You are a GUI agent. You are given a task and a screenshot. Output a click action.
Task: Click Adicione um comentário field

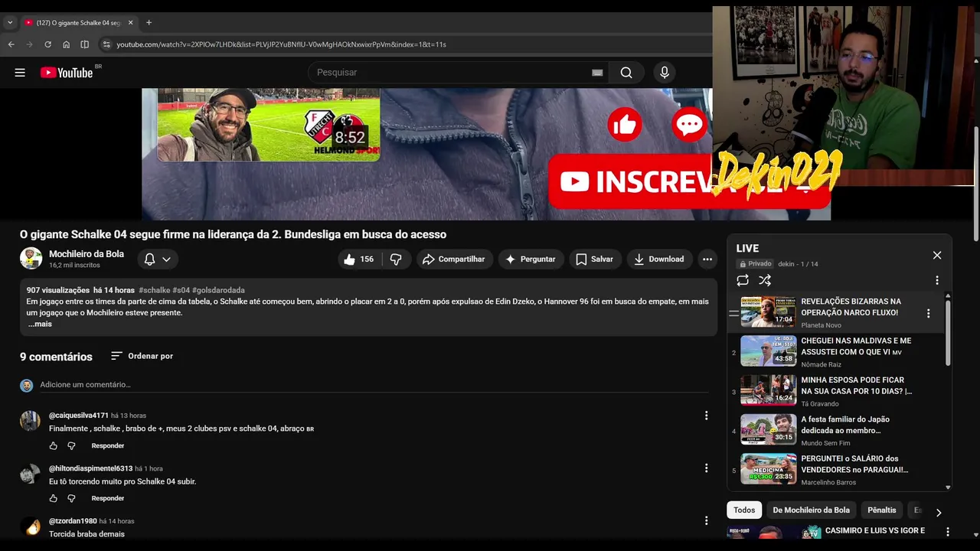point(374,385)
